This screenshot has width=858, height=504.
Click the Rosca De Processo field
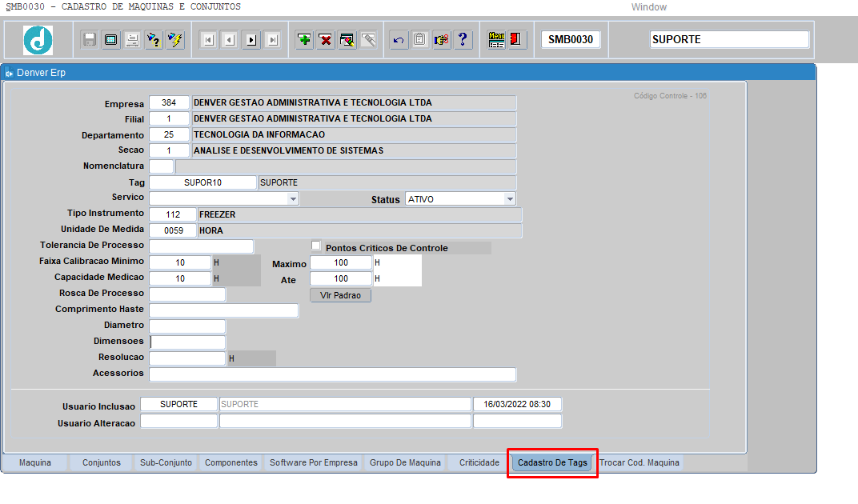(187, 294)
